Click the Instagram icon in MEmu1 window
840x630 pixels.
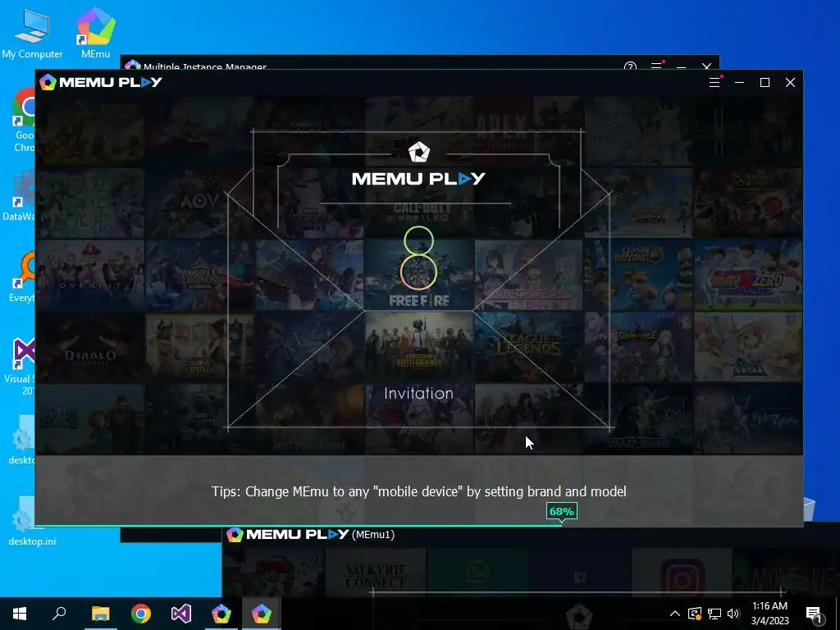tap(682, 578)
